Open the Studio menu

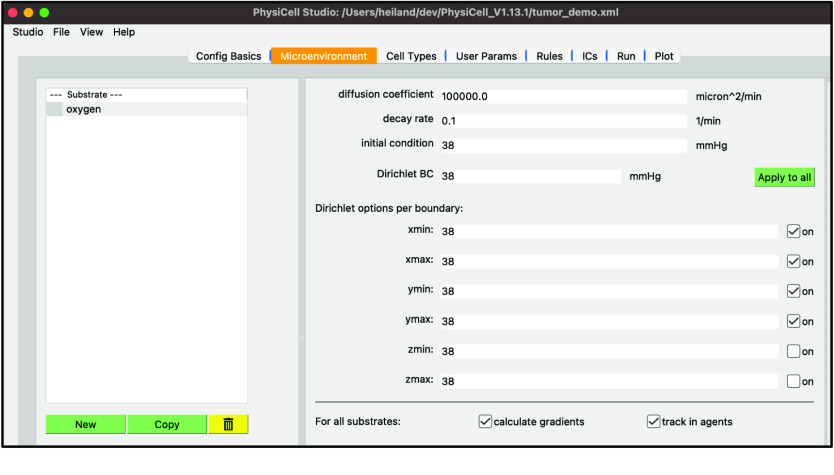tap(27, 32)
